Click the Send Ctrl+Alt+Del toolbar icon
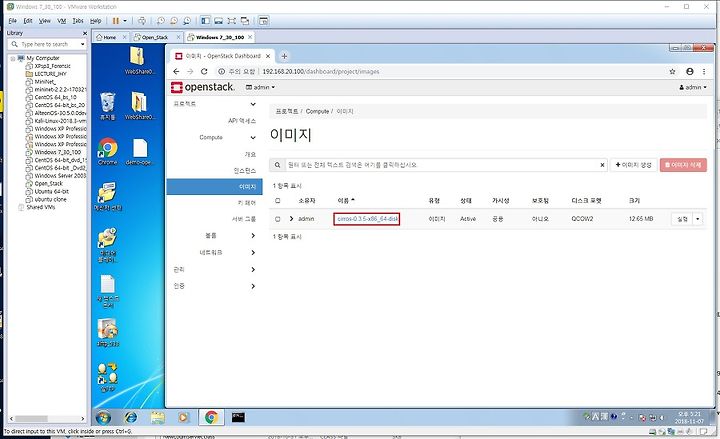720x439 pixels. 142,21
